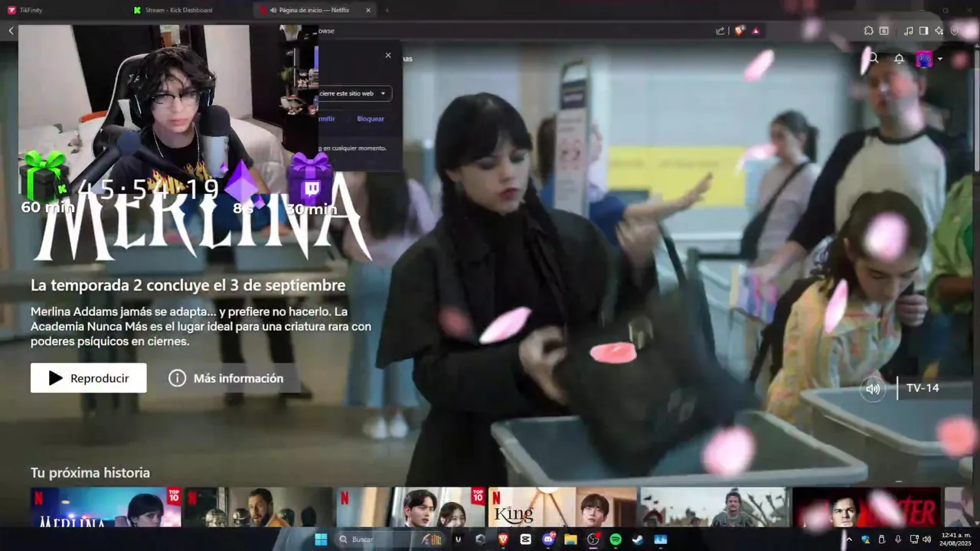Go back with browser back arrow
This screenshot has width=980, height=551.
[x=11, y=31]
